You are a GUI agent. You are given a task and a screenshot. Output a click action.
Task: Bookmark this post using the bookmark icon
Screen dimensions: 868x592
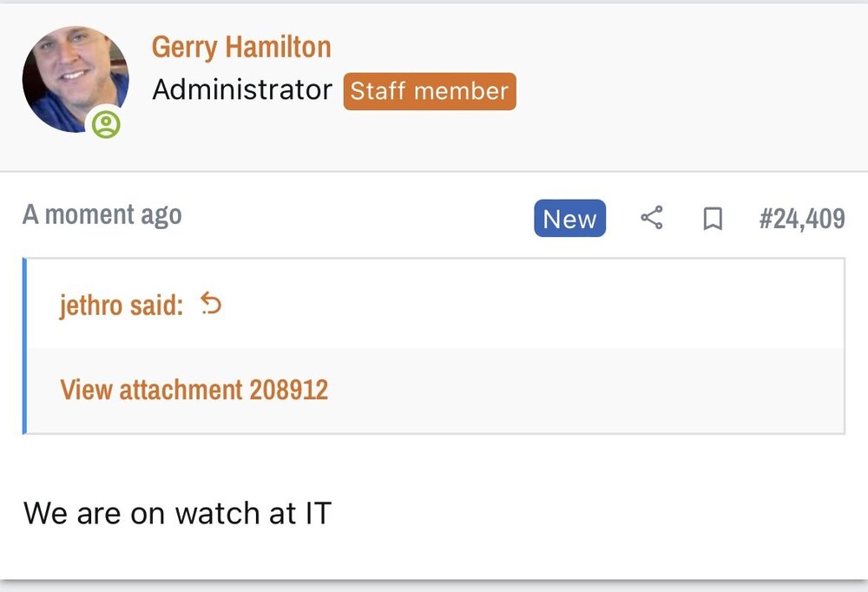pyautogui.click(x=713, y=219)
